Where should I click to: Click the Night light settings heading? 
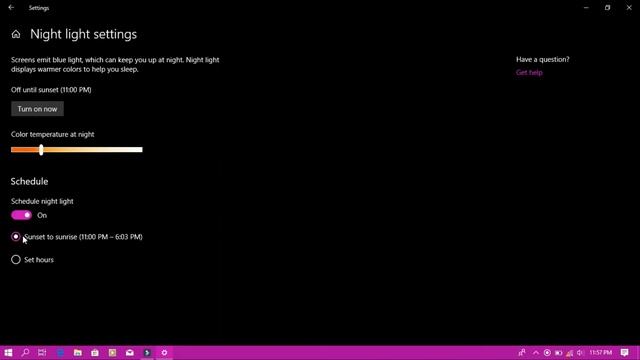point(83,34)
